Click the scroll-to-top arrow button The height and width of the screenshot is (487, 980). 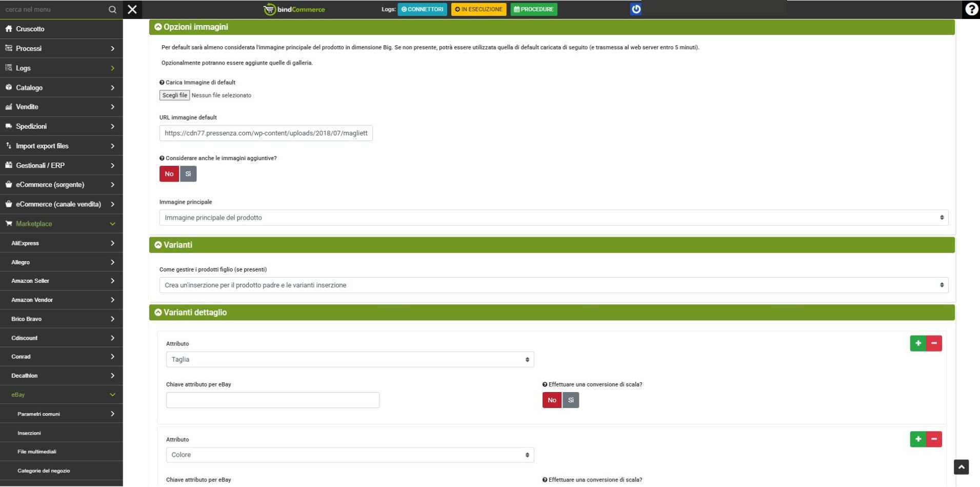tap(961, 467)
